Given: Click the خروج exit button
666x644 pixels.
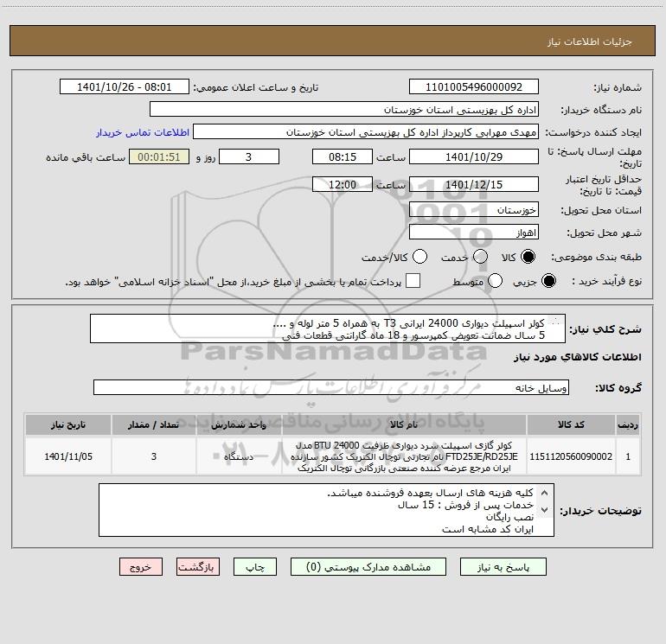Looking at the screenshot, I should tap(141, 567).
